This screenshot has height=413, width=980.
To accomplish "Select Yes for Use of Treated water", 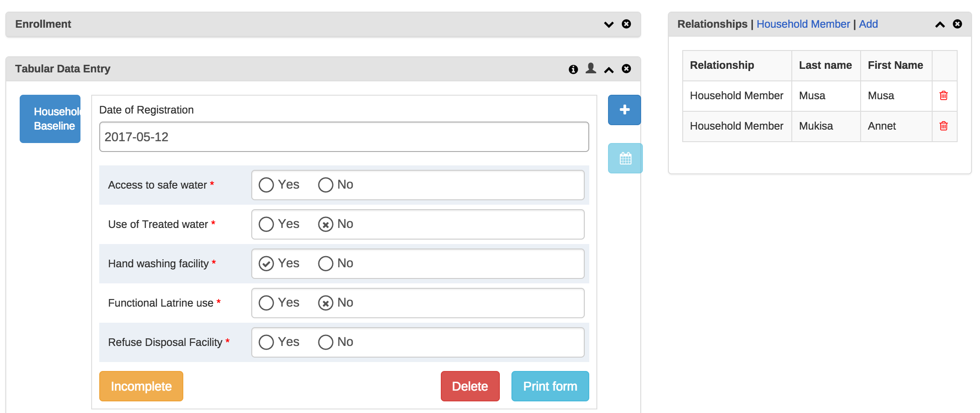I will pos(266,224).
